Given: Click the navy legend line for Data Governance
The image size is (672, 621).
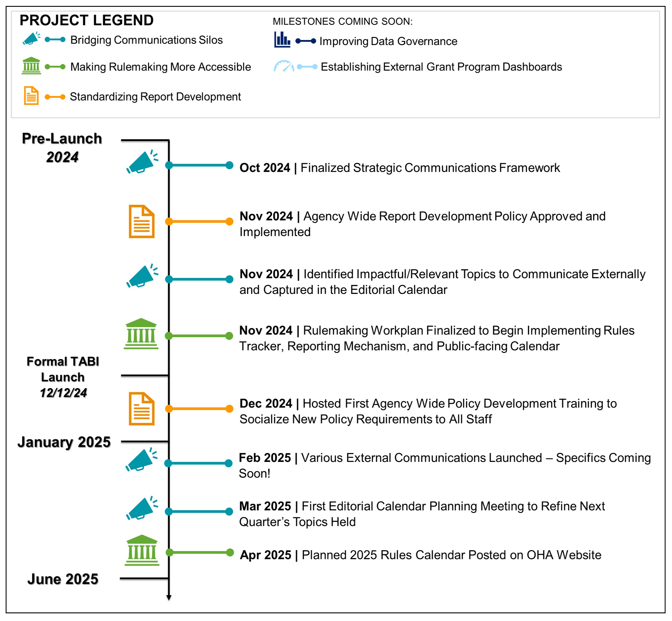Looking at the screenshot, I should click(306, 41).
